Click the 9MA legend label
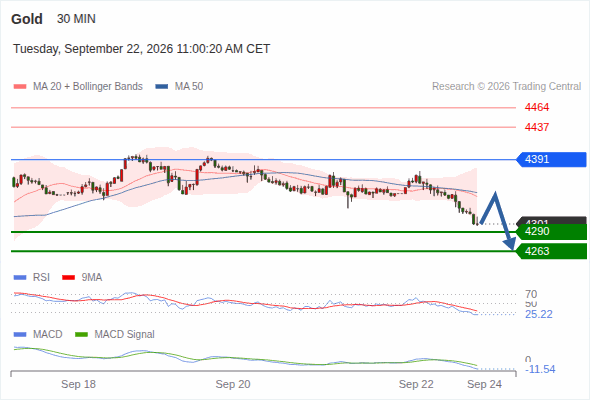Image resolution: width=590 pixels, height=400 pixels. [x=92, y=278]
